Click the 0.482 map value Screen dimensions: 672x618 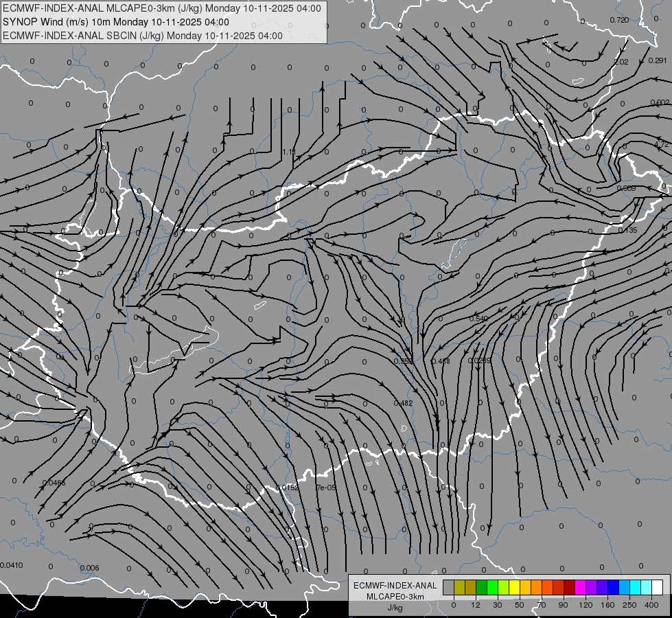point(404,403)
